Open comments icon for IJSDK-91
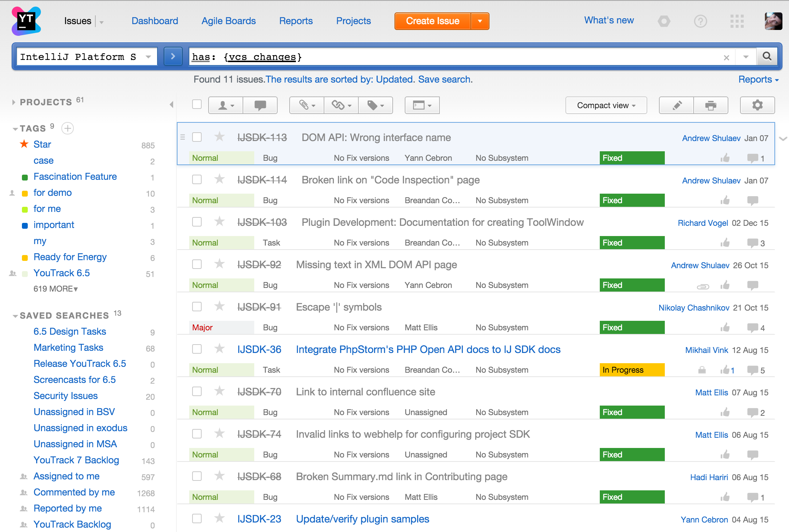 pyautogui.click(x=752, y=327)
